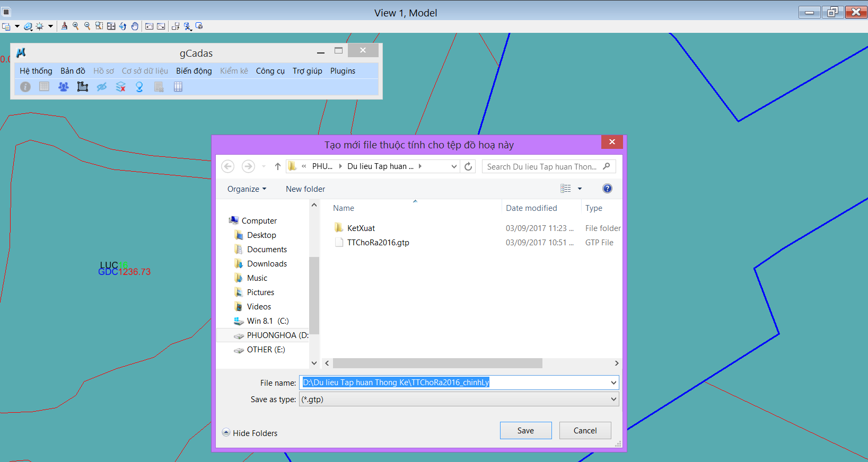Click the gCadas location pin icon
868x462 pixels.
click(x=139, y=87)
